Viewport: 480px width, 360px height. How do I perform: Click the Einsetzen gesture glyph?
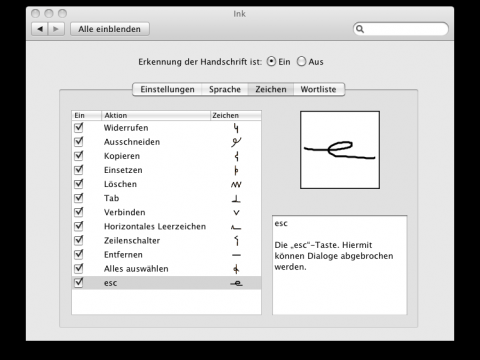[x=236, y=170]
